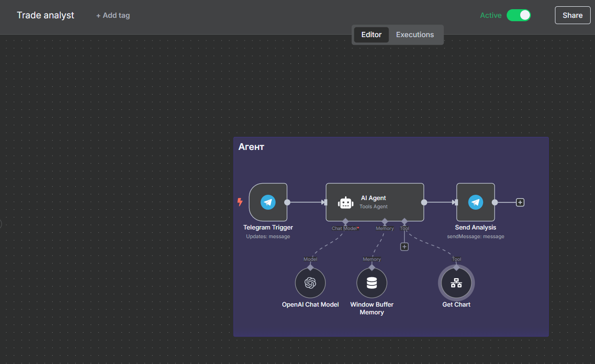The width and height of the screenshot is (595, 364).
Task: Click the Send Analysis label
Action: tap(475, 228)
